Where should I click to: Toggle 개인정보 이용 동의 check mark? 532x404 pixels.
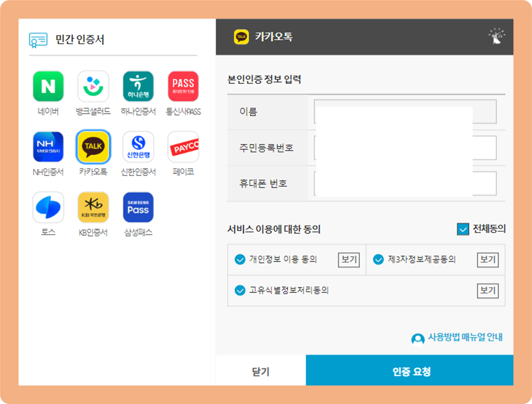click(240, 260)
